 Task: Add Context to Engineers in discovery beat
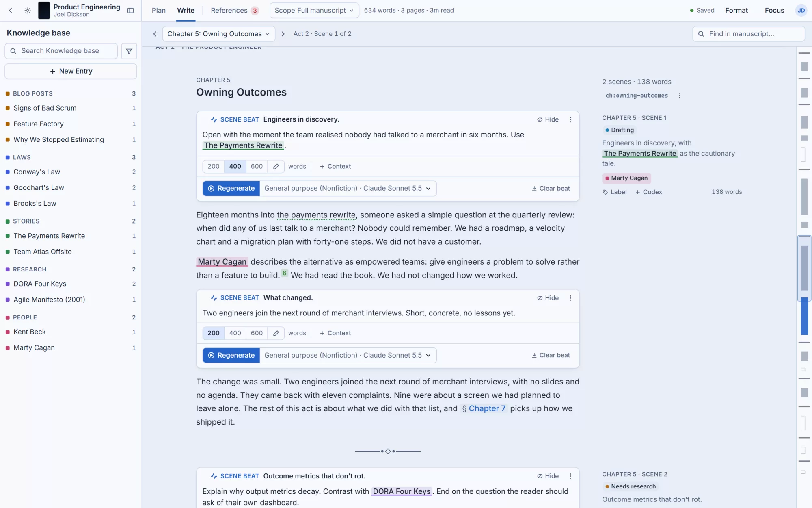[335, 166]
